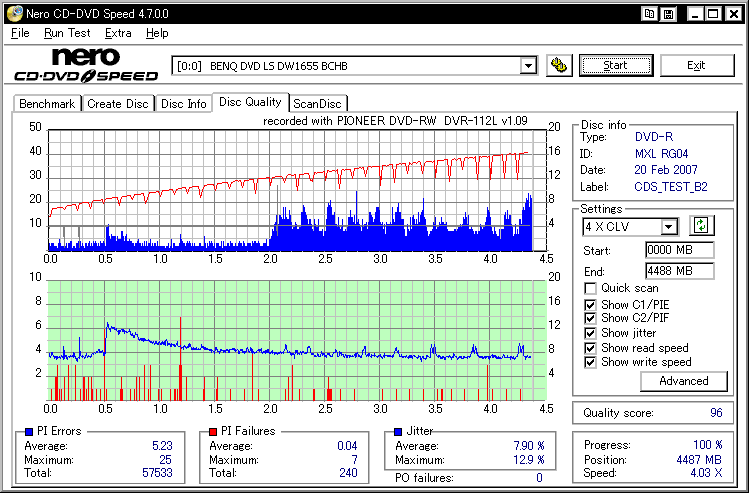
Task: Click the save floppy icon in title bar
Action: 669,14
